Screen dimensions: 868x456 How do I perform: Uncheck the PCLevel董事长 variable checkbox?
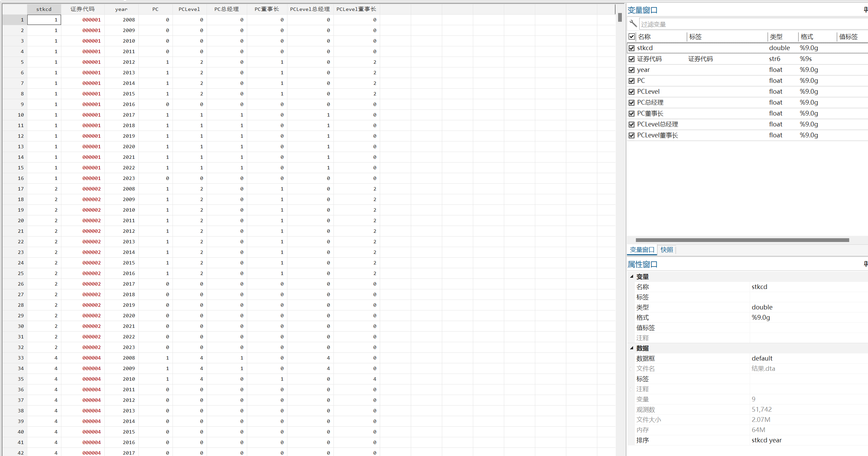click(x=632, y=135)
